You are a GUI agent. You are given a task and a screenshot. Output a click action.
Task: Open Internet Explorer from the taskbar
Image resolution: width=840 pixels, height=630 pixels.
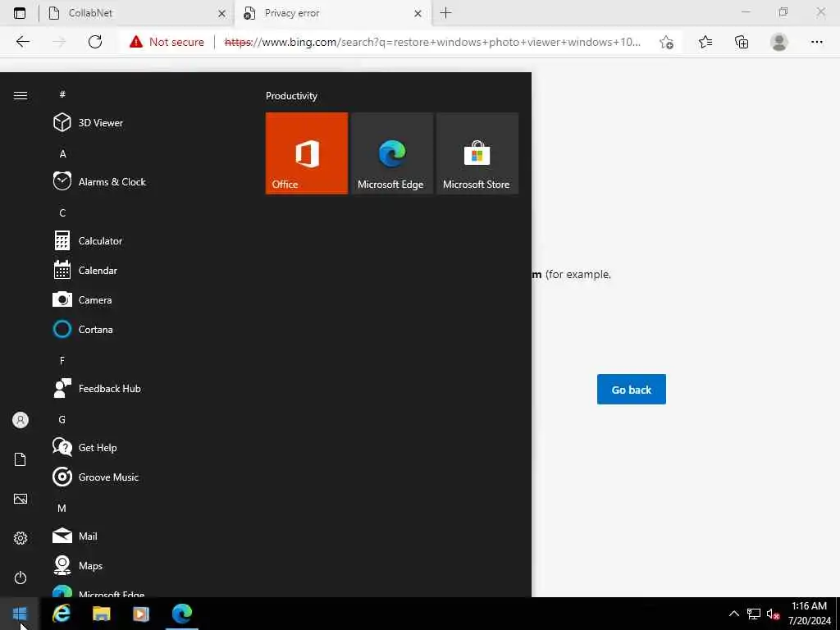(62, 614)
